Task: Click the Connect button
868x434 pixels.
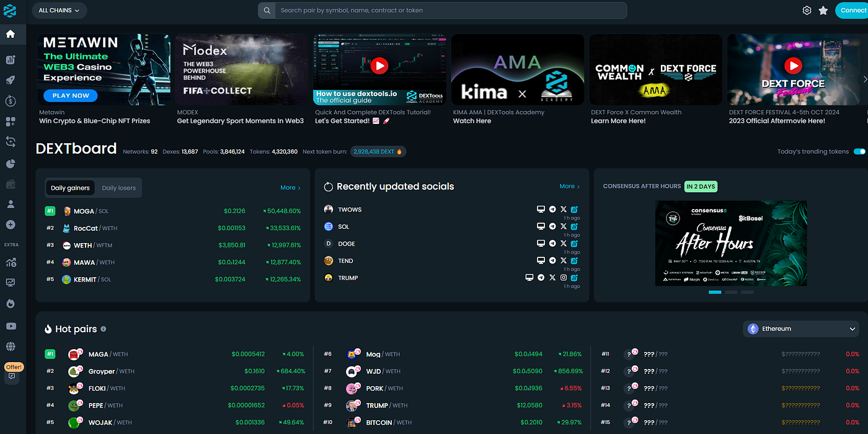Action: pos(853,11)
